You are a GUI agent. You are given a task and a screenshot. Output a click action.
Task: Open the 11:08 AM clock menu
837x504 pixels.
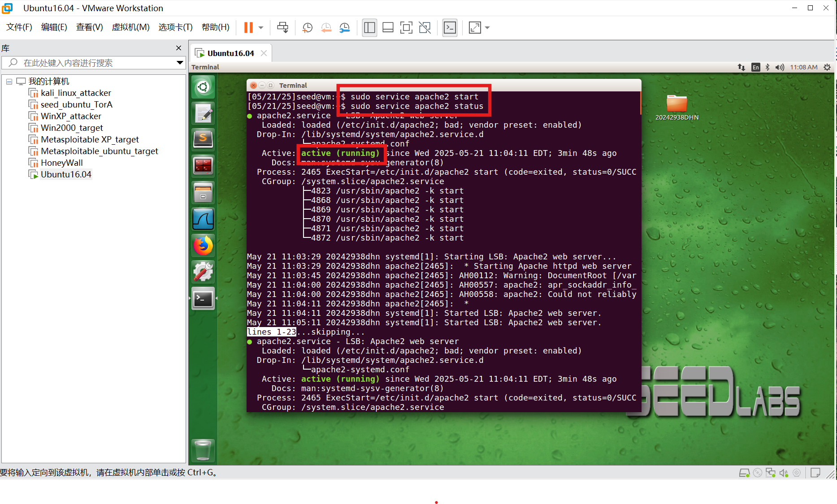click(x=804, y=67)
